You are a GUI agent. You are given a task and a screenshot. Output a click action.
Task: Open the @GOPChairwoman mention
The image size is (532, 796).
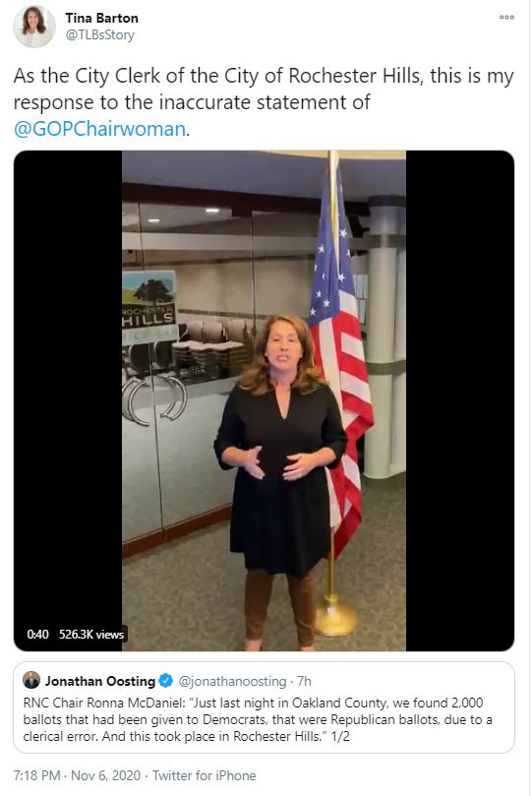(99, 129)
